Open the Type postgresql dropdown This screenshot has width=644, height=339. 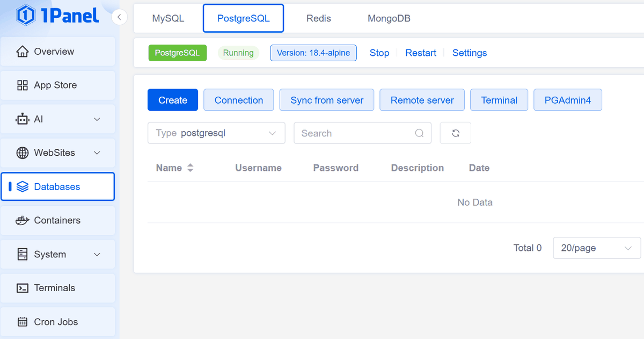tap(216, 133)
